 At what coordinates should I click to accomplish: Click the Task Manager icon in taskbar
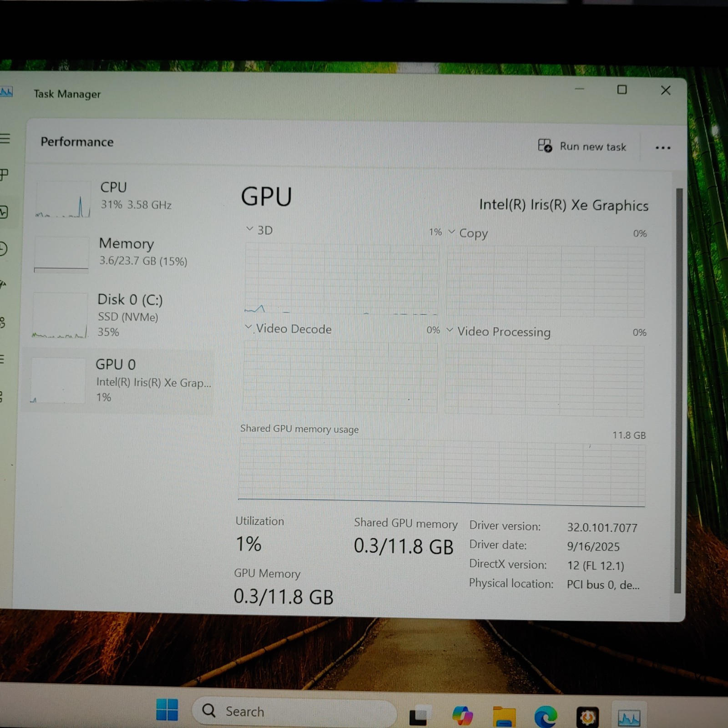[x=629, y=718]
